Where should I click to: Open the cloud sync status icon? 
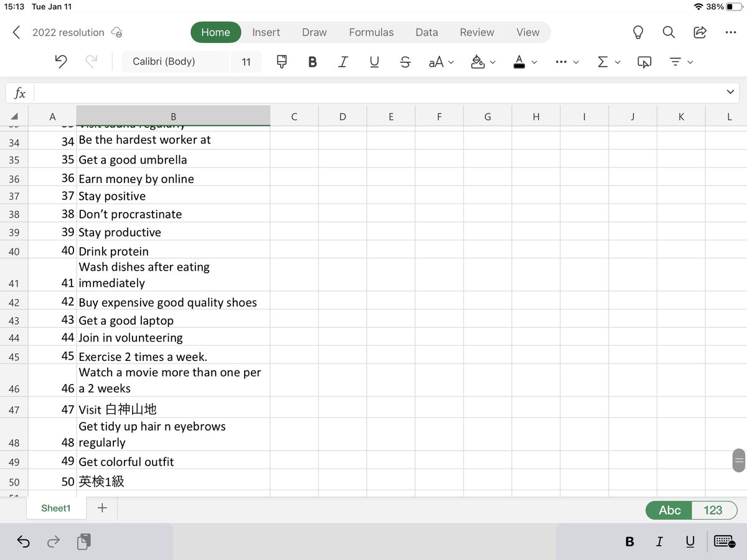[116, 32]
